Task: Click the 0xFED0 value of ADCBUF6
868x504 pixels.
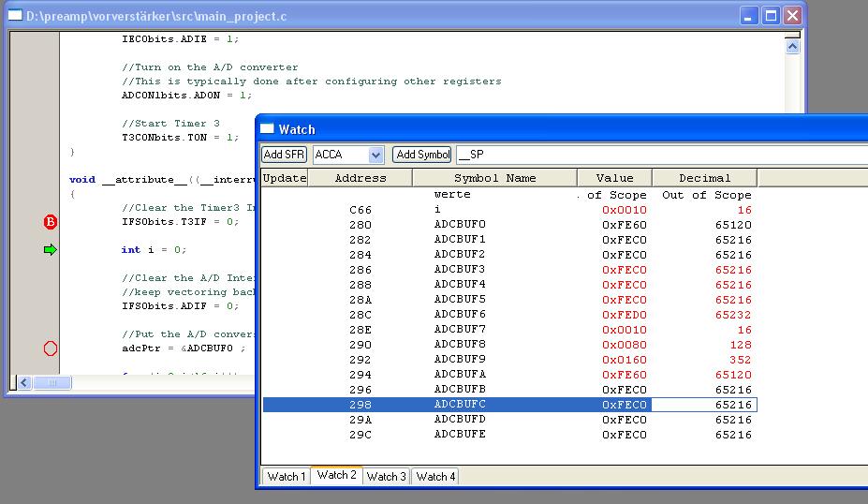Action: (624, 315)
